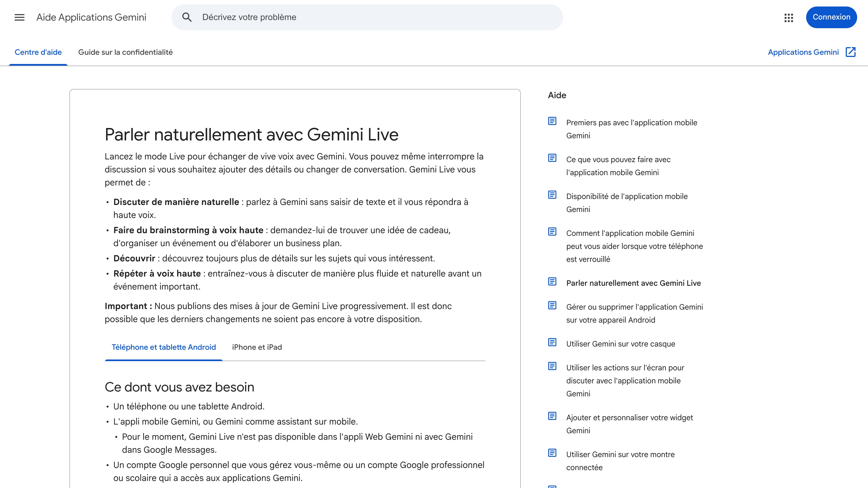This screenshot has height=488, width=868.
Task: Click article icon for Utiliser Gemini sur votre montre
Action: pyautogui.click(x=552, y=453)
